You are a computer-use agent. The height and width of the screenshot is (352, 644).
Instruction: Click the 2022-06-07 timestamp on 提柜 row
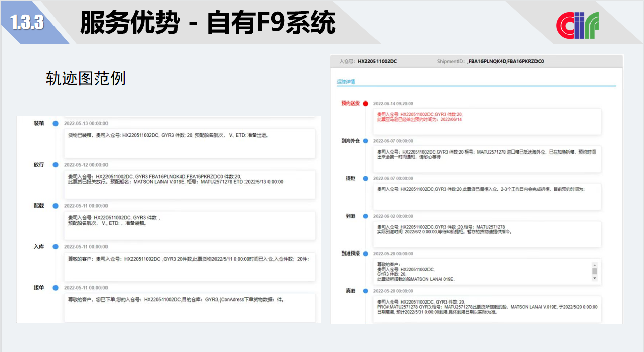(x=393, y=178)
